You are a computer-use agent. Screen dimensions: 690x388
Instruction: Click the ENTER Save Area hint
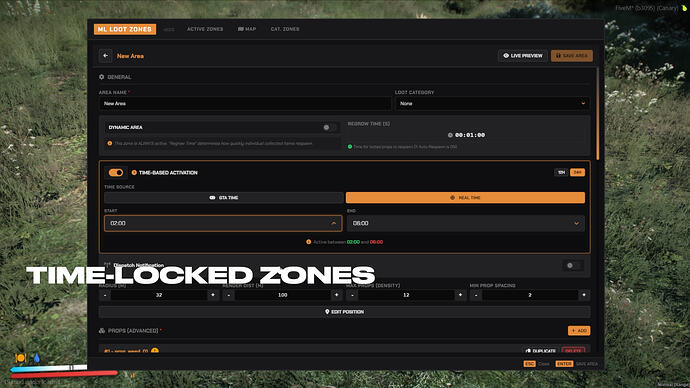click(x=576, y=364)
